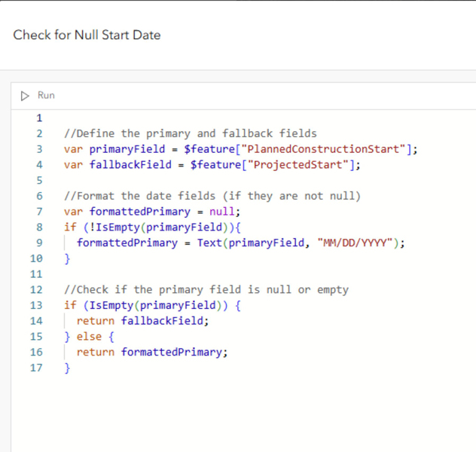Click null keyword on line 7
This screenshot has width=476, height=452.
click(x=221, y=212)
